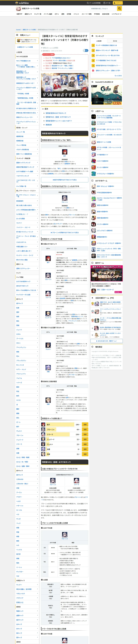Click まだまだあります、無料ゲーム！ button

tap(107, 341)
